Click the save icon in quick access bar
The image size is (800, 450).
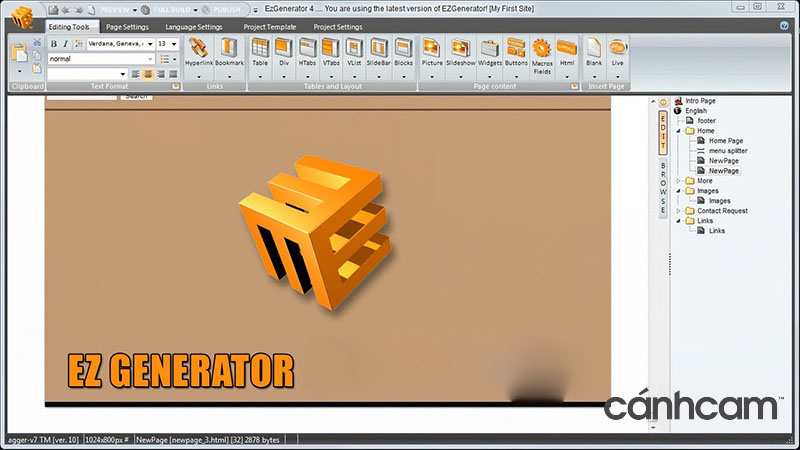coord(53,10)
